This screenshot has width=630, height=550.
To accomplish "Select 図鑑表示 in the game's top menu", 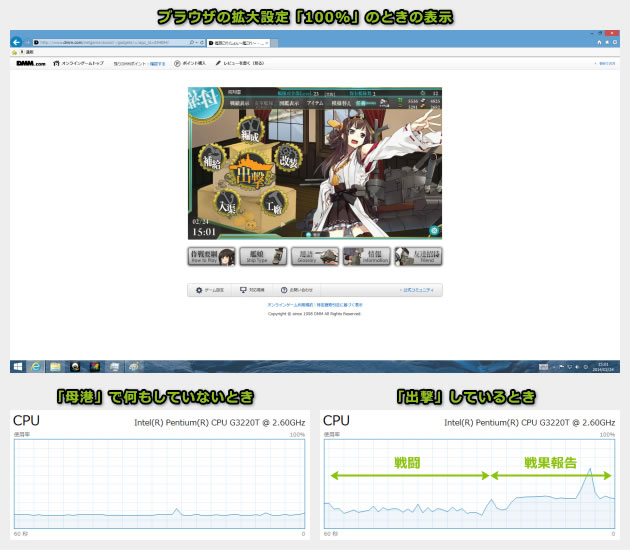I will 289,103.
